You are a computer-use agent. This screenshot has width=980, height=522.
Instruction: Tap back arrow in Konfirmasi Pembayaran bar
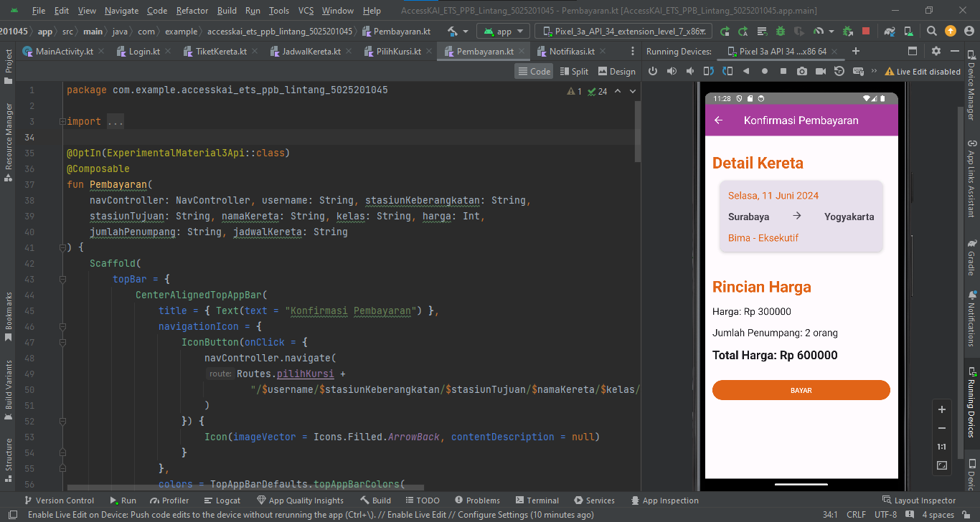coord(718,120)
